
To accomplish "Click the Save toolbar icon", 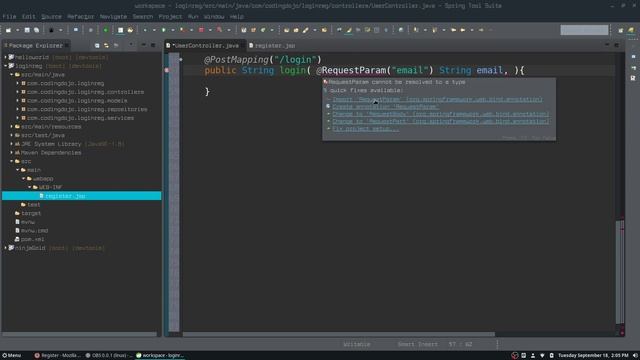I will (27, 30).
